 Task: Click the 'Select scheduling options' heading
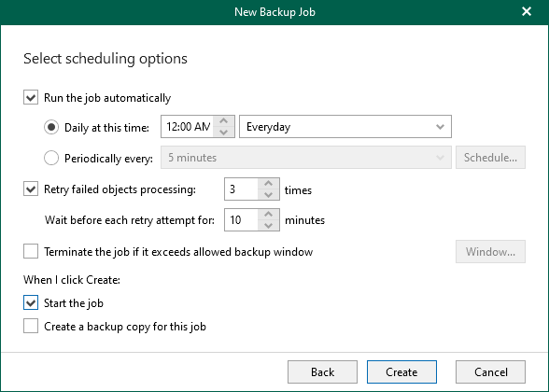click(x=106, y=59)
